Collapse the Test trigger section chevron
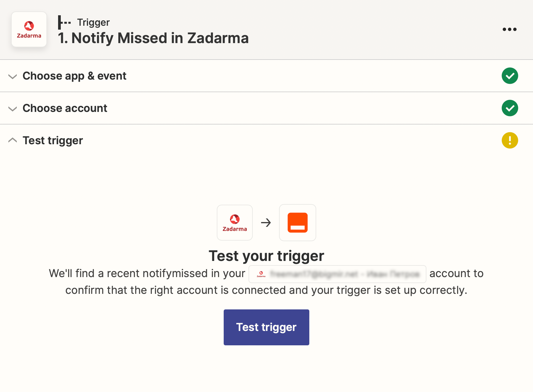 coord(13,140)
